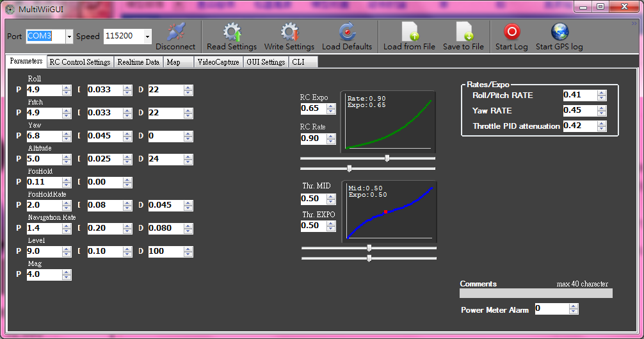644x339 pixels.
Task: Click the Navigation Rate D stepper arrows
Action: (x=188, y=228)
